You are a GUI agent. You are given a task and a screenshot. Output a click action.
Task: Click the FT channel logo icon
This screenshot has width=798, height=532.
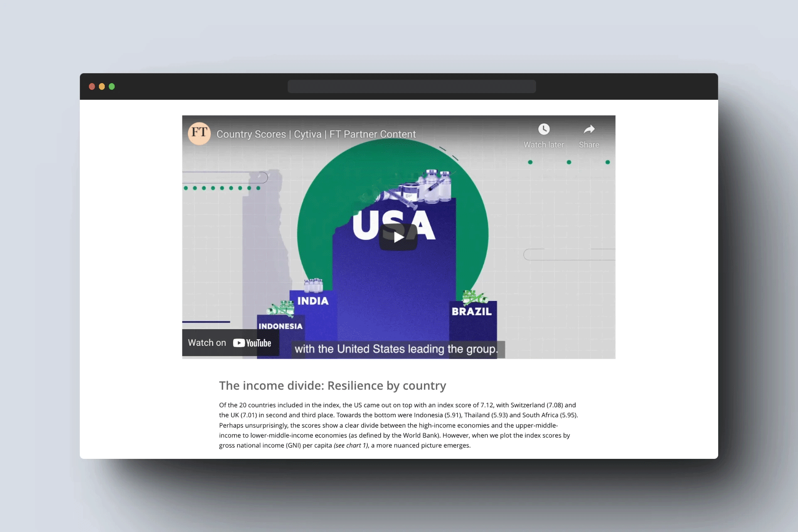(x=199, y=133)
